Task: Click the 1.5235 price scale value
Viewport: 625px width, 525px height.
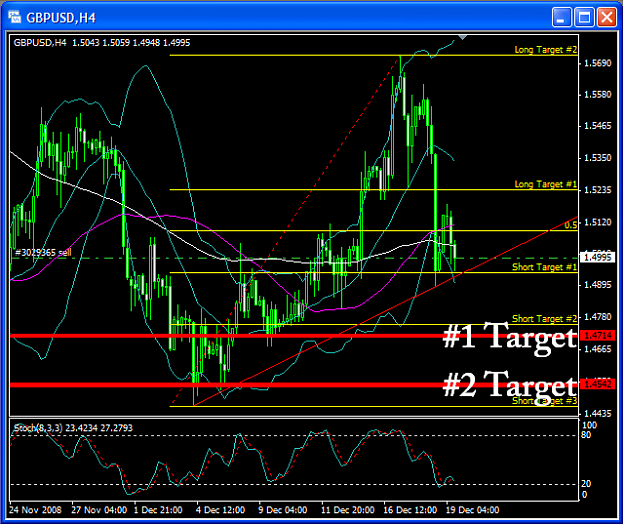Action: click(x=597, y=190)
